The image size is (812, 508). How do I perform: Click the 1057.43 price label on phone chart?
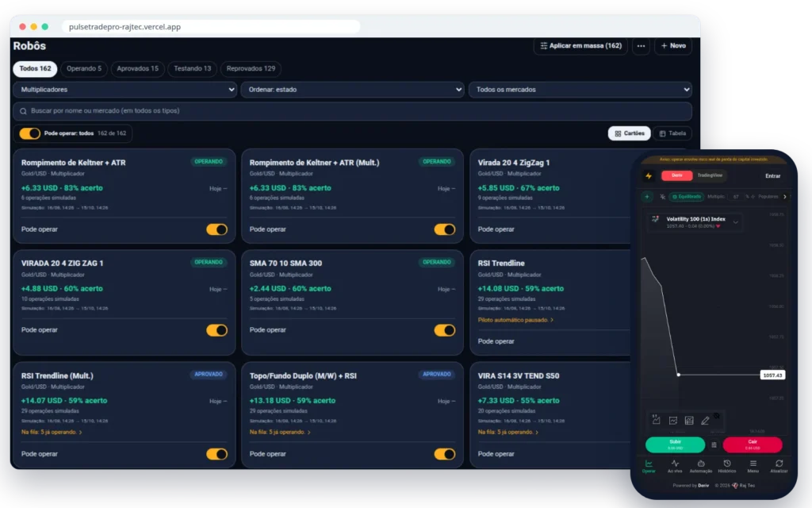pyautogui.click(x=772, y=375)
